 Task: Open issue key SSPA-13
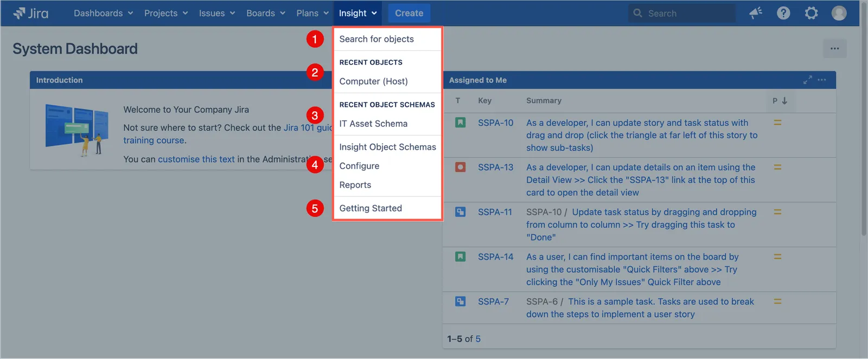coord(495,168)
